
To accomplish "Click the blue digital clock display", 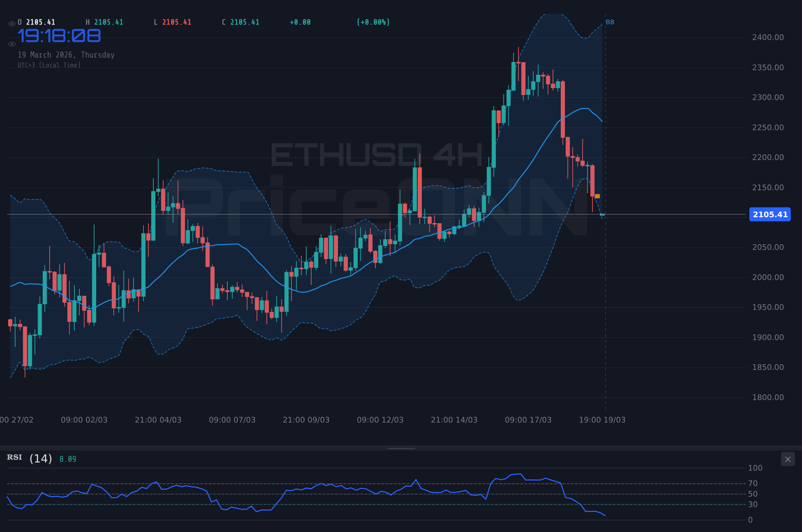I will pyautogui.click(x=59, y=35).
